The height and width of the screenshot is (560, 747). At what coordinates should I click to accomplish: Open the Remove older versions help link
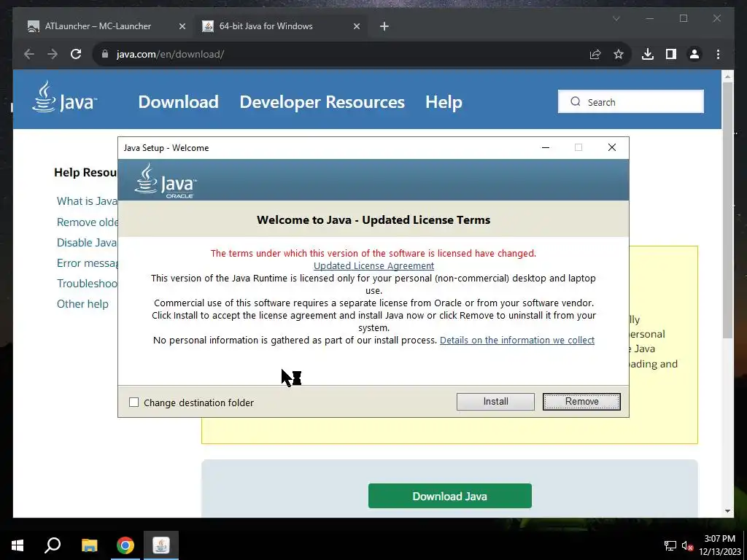(x=88, y=222)
